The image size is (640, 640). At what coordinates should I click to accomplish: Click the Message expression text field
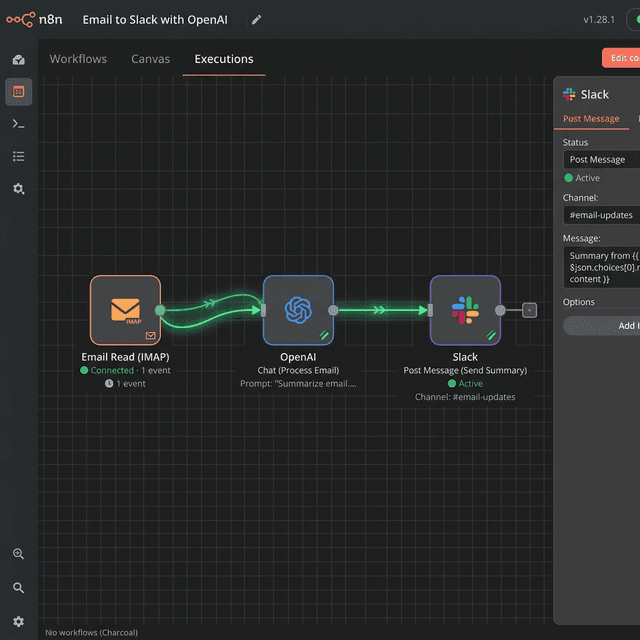pyautogui.click(x=602, y=267)
